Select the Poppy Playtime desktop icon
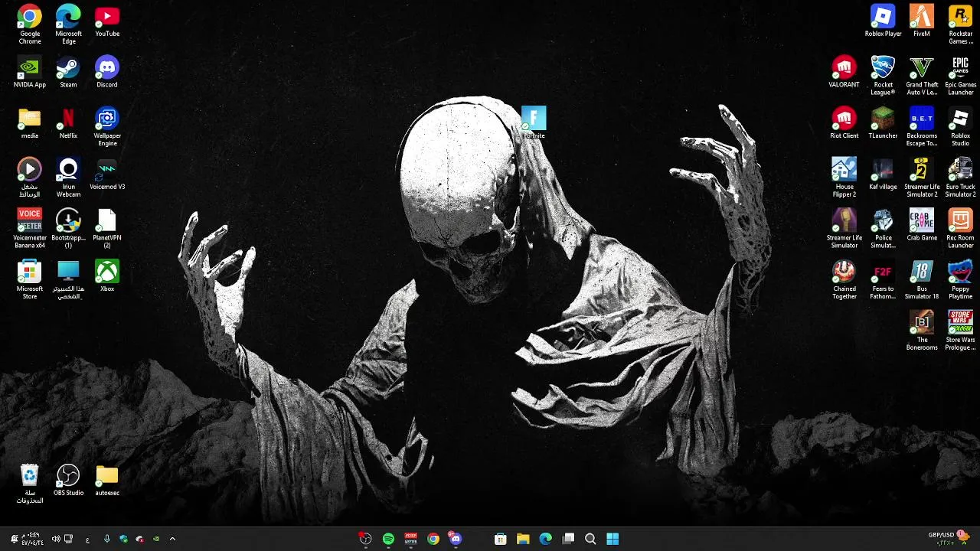Viewport: 980px width, 551px height. [960, 279]
